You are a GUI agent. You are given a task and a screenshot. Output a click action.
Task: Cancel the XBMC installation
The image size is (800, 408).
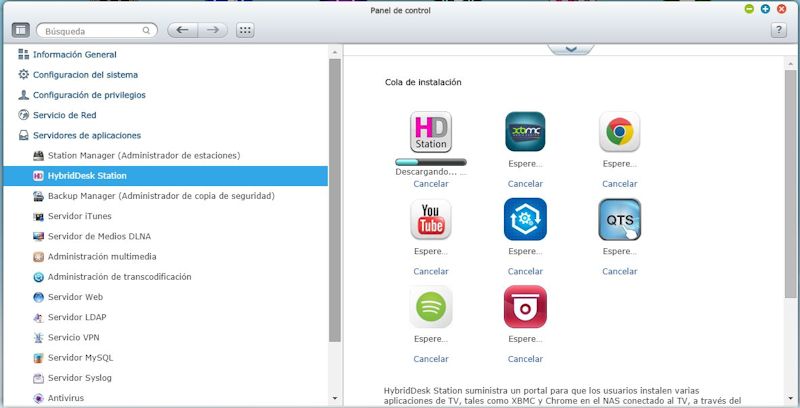(525, 184)
